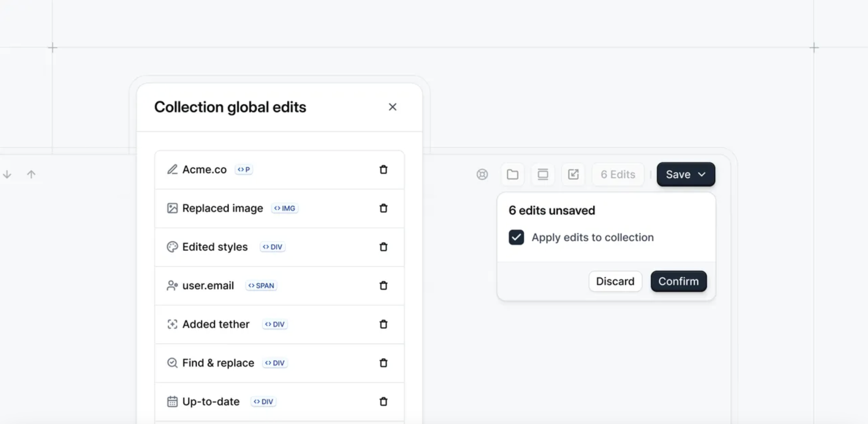The width and height of the screenshot is (868, 424).
Task: Delete the user.email edit
Action: click(383, 285)
